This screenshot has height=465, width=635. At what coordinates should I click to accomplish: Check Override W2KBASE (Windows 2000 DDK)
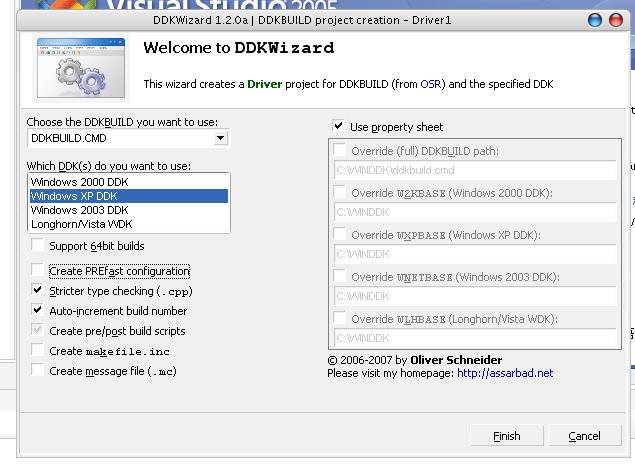(x=339, y=192)
